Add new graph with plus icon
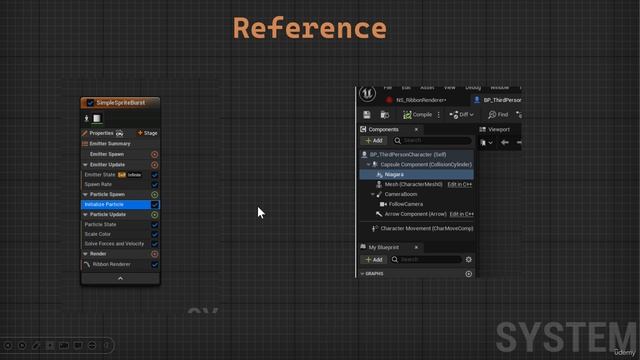640x360 pixels. click(469, 274)
